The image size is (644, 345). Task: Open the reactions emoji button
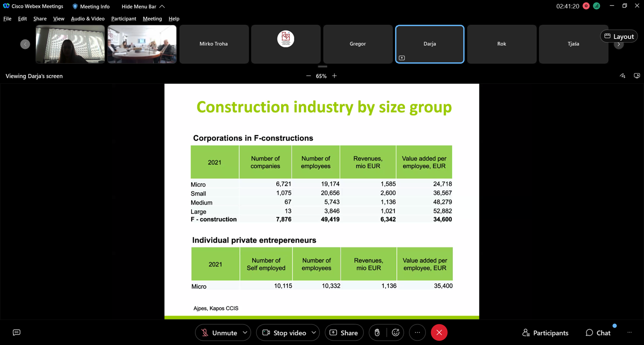pos(395,332)
